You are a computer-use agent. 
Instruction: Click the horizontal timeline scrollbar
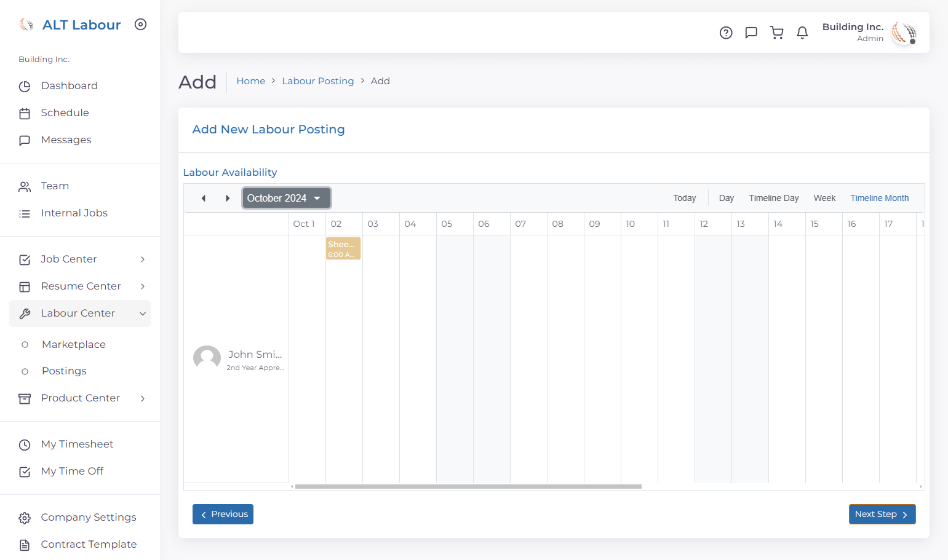[x=468, y=486]
